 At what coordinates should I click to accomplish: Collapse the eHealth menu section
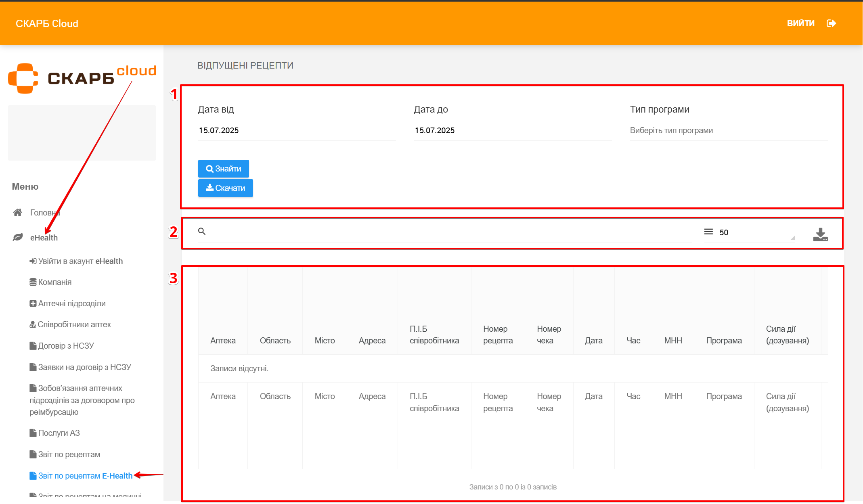click(x=44, y=238)
